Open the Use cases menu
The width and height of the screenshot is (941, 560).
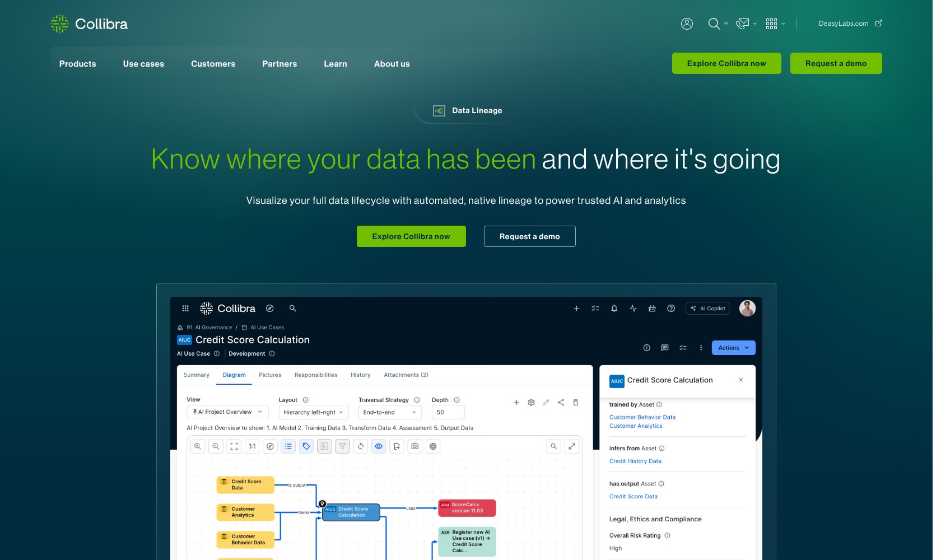coord(143,64)
